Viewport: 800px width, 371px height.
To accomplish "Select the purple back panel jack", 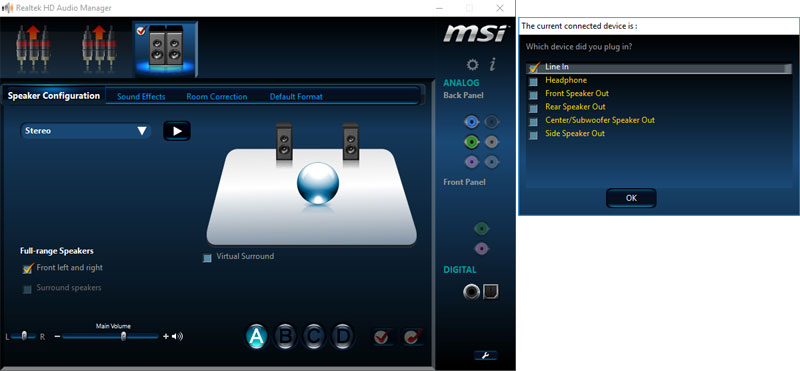I will tap(472, 162).
